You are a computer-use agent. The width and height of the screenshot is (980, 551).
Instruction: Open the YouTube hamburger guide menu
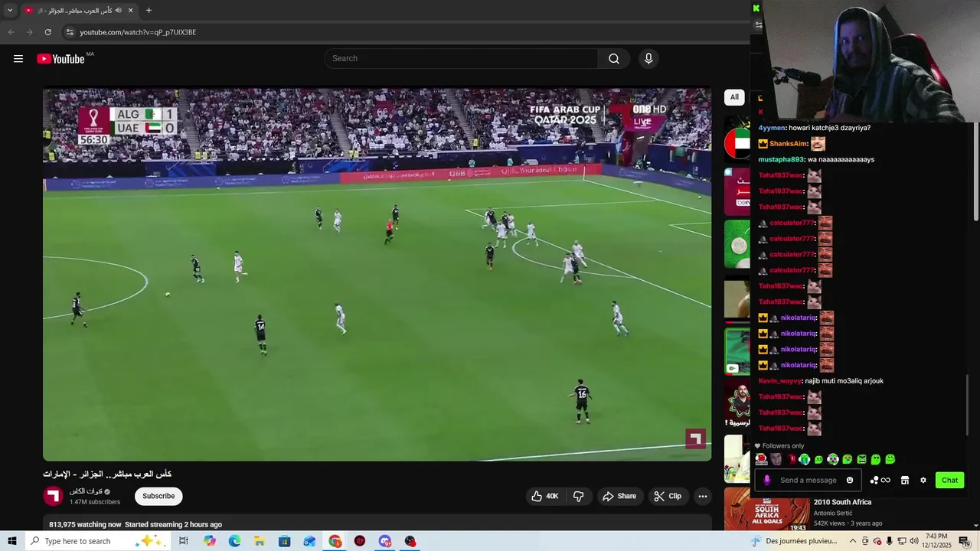tap(18, 59)
